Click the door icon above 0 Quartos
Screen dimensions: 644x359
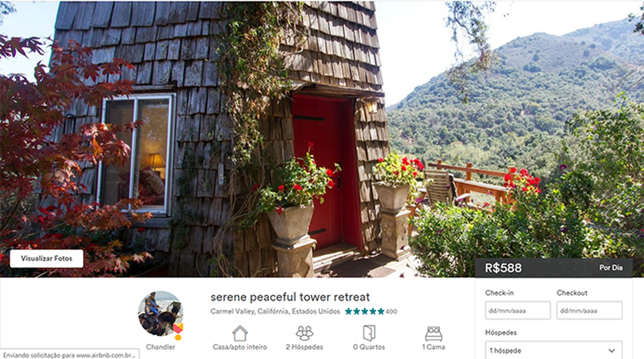point(369,333)
